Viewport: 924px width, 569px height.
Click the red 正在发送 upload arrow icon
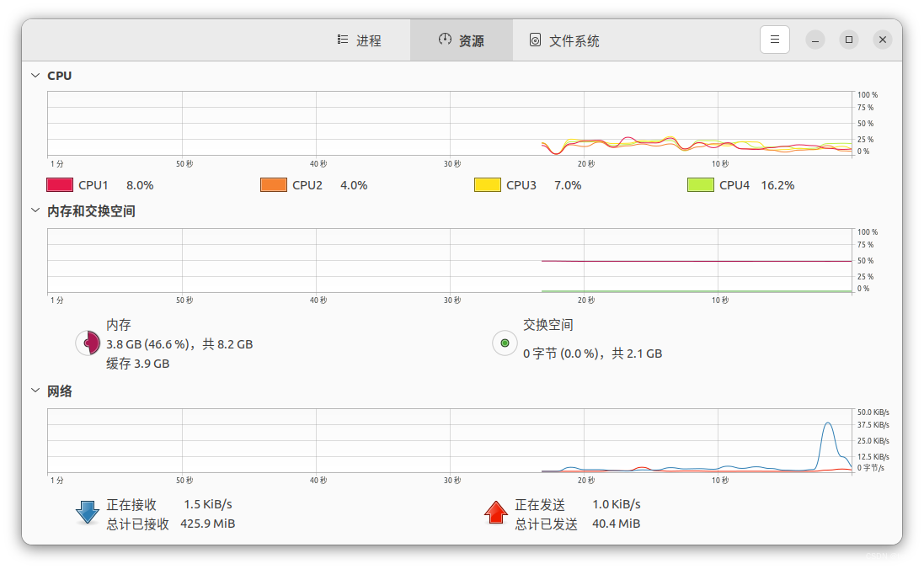(496, 513)
